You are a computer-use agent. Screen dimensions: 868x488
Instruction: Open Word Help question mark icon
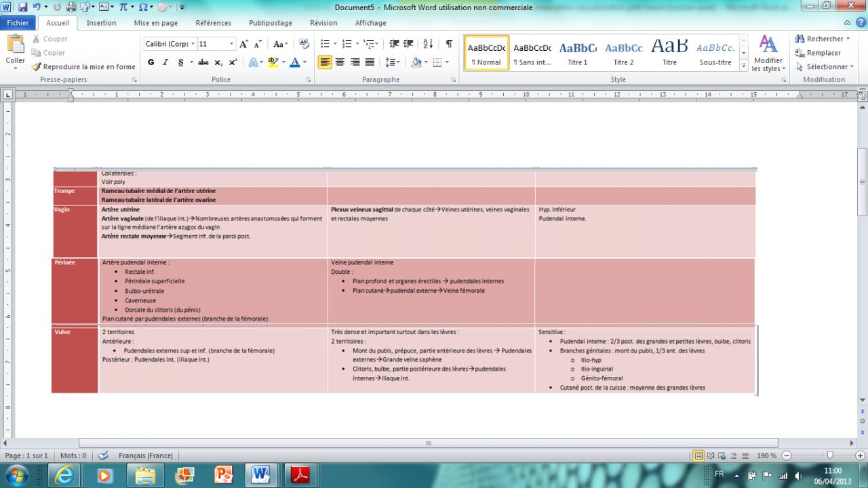(860, 22)
